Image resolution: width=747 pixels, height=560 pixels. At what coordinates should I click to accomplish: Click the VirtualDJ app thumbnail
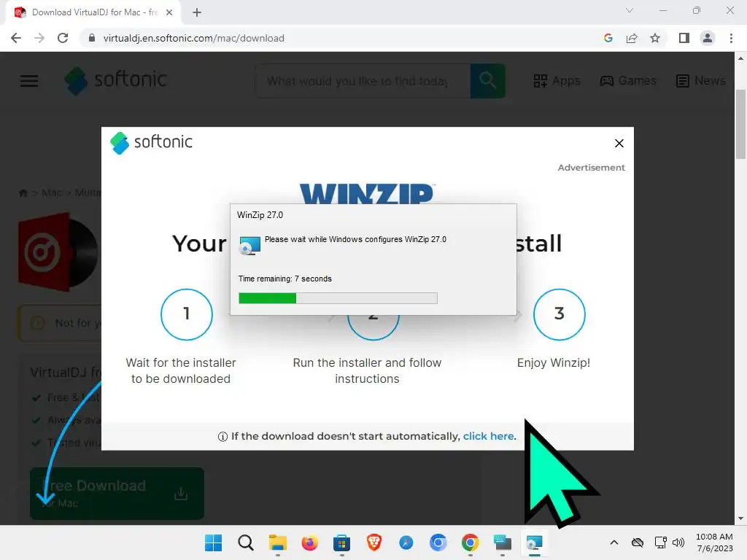click(59, 252)
